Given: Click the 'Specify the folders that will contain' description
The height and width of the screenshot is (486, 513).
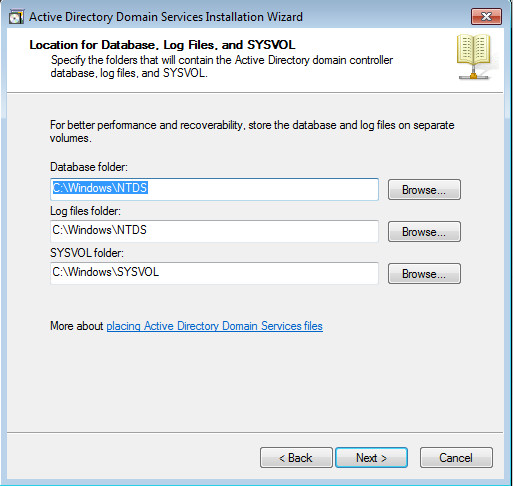Looking at the screenshot, I should 222,66.
